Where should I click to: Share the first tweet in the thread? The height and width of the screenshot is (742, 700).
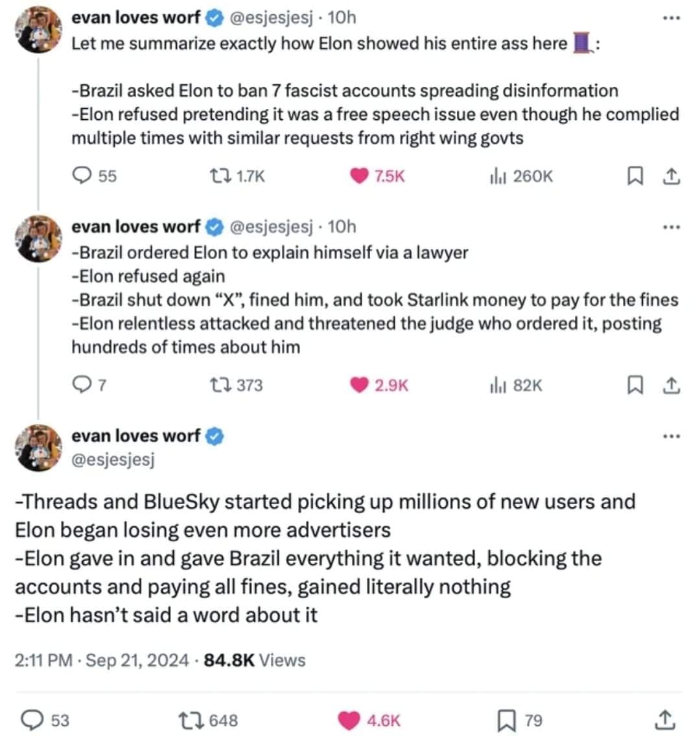point(672,176)
